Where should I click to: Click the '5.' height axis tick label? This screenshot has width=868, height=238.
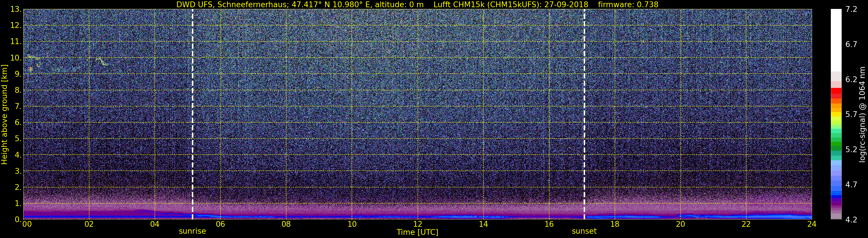tap(18, 139)
